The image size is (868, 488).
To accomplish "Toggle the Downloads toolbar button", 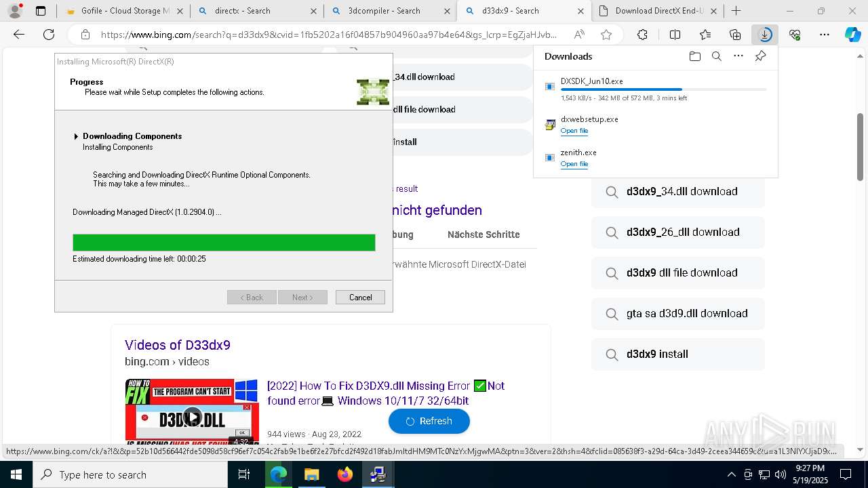I will [765, 35].
